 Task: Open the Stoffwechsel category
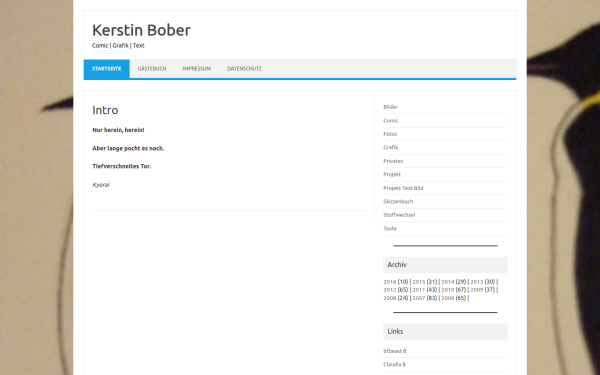click(x=399, y=215)
